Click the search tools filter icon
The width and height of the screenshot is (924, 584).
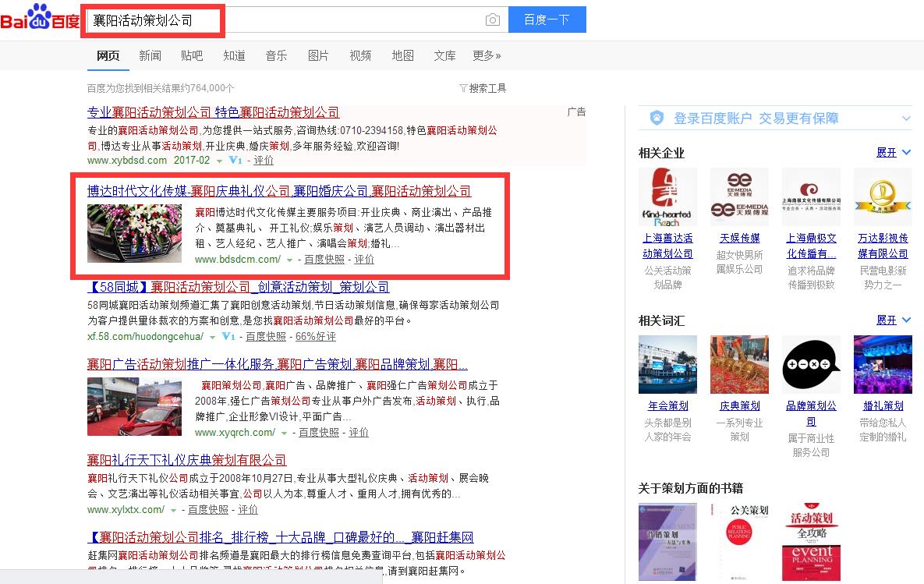click(x=463, y=88)
